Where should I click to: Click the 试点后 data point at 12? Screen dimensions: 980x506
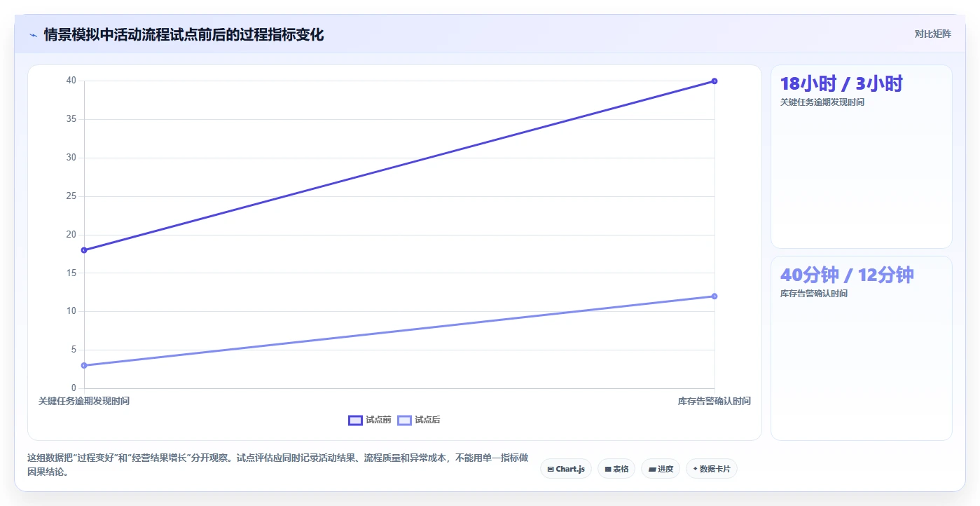715,296
